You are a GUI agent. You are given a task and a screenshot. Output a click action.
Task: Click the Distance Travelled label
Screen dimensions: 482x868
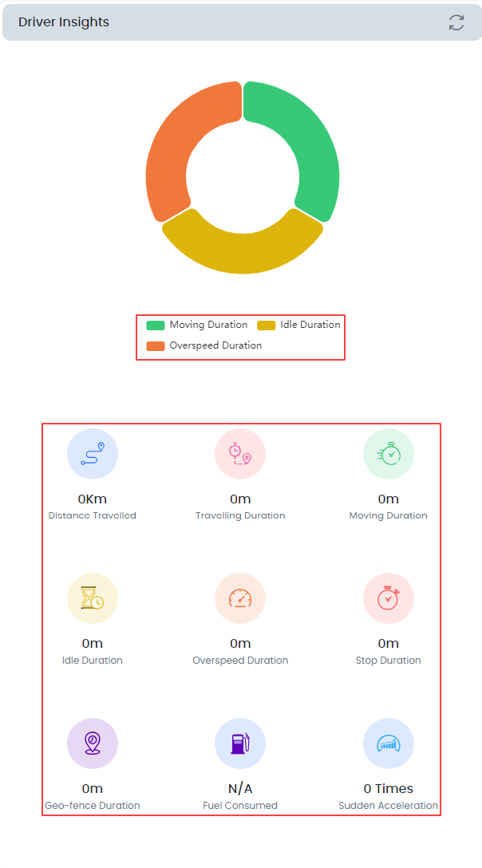pos(93,515)
